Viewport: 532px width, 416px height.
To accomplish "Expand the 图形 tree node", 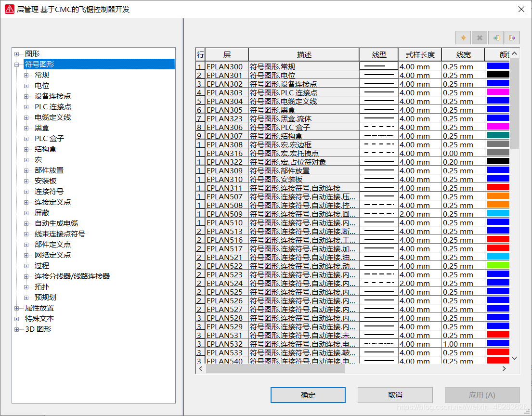I will 17,54.
